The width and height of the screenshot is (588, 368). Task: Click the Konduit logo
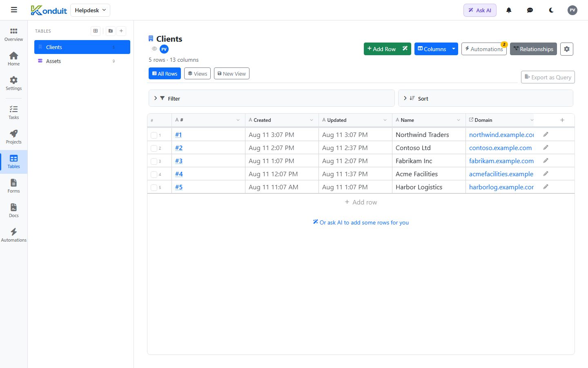click(49, 10)
